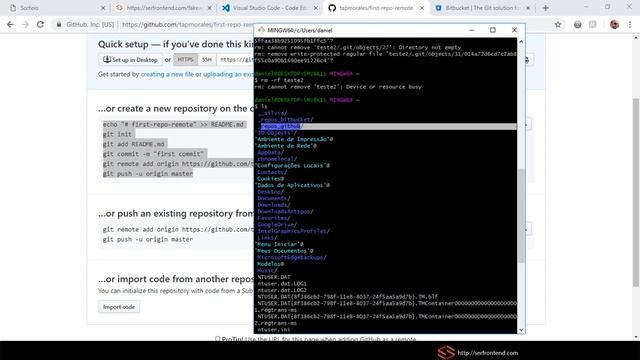Click Chrome page vertical scrollbar

636,192
